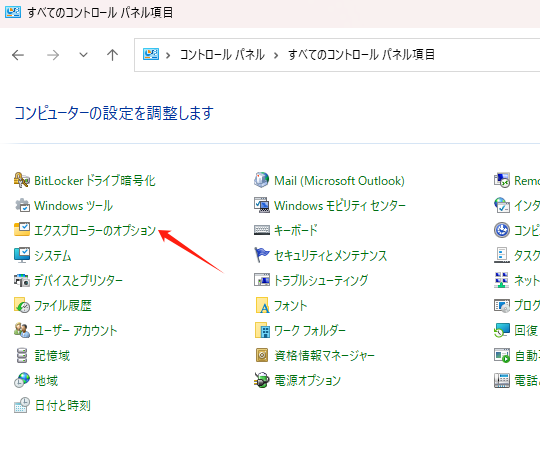Click the インタ... globe icon in the third column
Screen dimensions: 540x461
[x=502, y=205]
